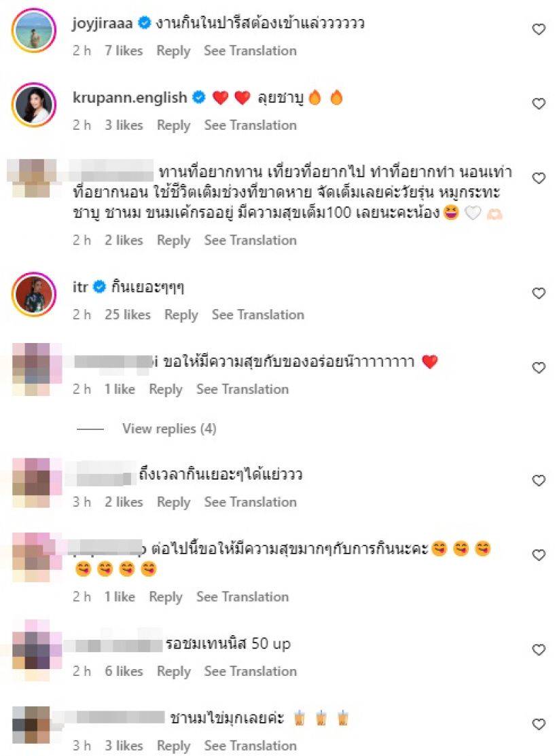Open joyjiraaa username link
This screenshot has height=756, width=557.
(x=103, y=23)
